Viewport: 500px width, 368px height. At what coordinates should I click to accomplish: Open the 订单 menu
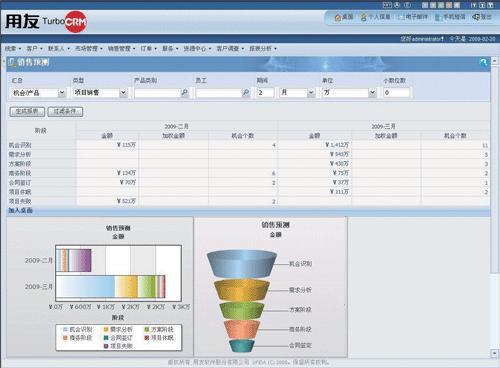(148, 49)
